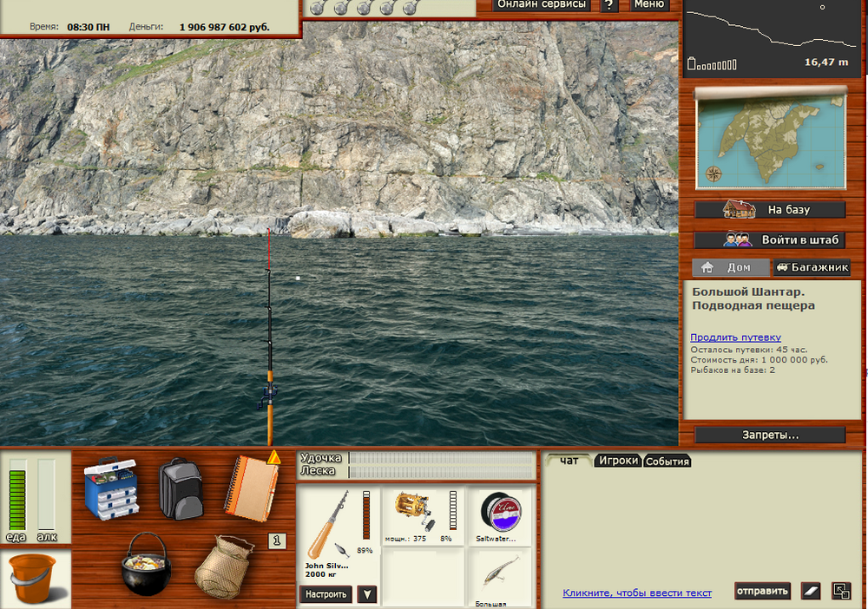868x609 pixels.
Task: Switch to the Багажник toggle
Action: (812, 268)
